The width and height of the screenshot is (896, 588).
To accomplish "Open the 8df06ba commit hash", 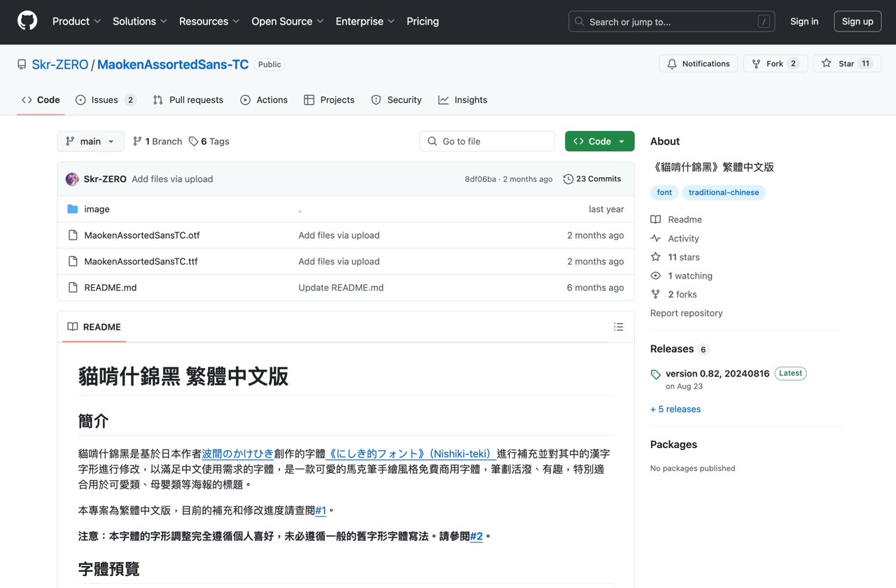I will click(x=480, y=179).
